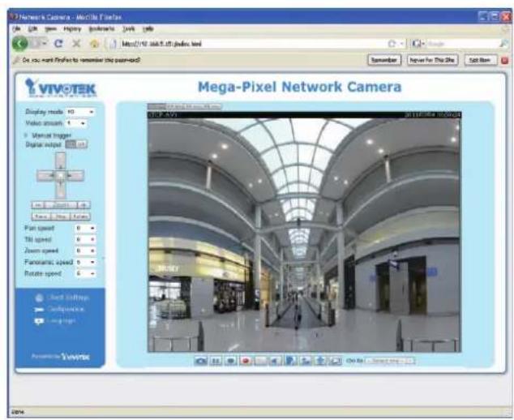The height and width of the screenshot is (420, 514).
Task: Click the speaker volume icon below video
Action: click(x=276, y=361)
